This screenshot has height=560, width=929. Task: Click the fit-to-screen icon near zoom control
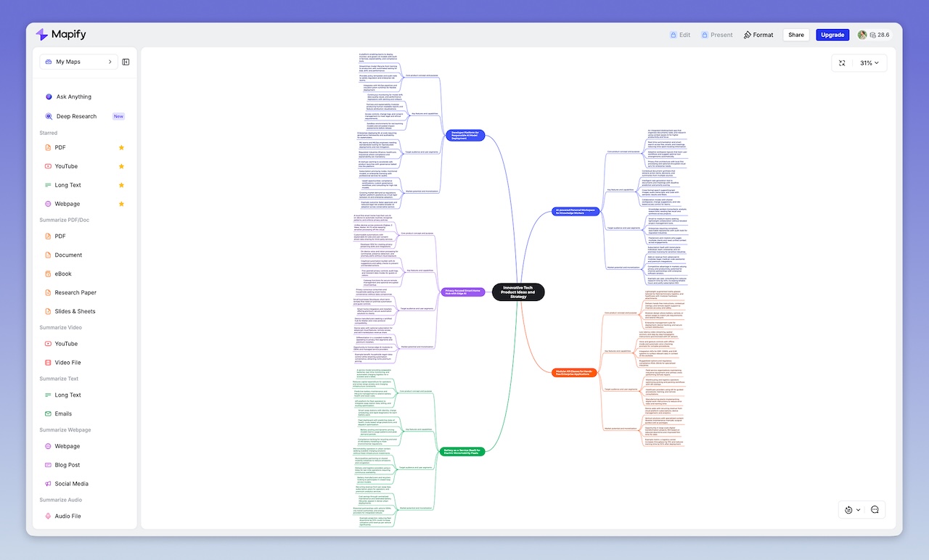pos(842,62)
